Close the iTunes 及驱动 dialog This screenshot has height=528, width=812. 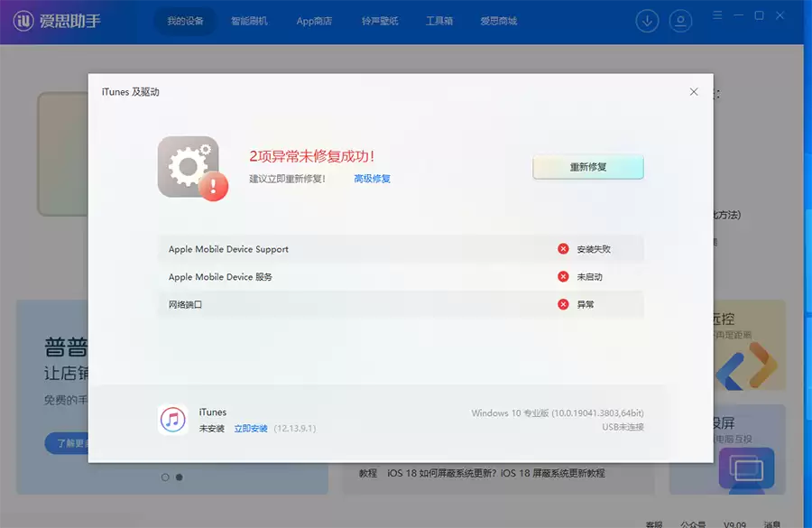pyautogui.click(x=694, y=92)
